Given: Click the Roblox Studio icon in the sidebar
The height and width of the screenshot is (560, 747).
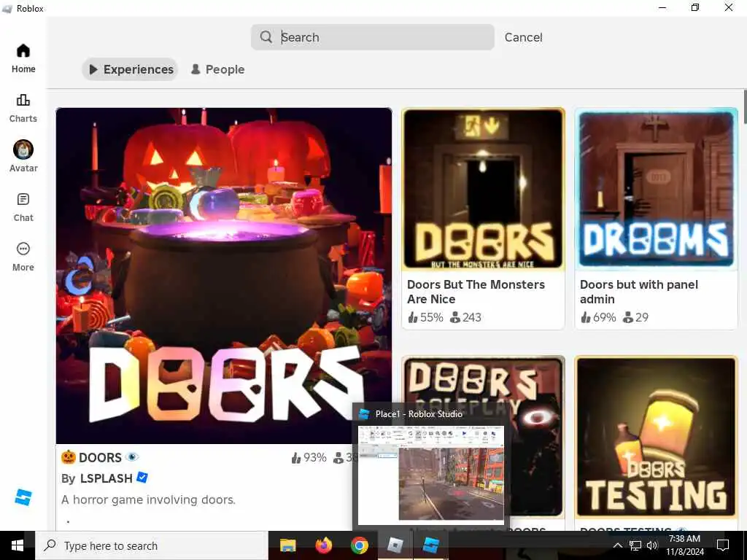Looking at the screenshot, I should click(23, 497).
